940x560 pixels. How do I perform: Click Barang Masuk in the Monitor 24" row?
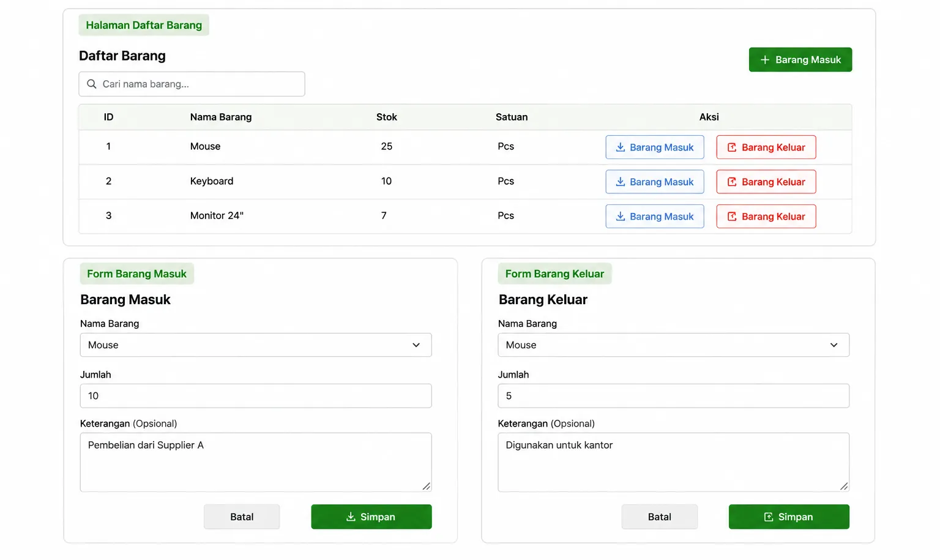click(x=654, y=216)
